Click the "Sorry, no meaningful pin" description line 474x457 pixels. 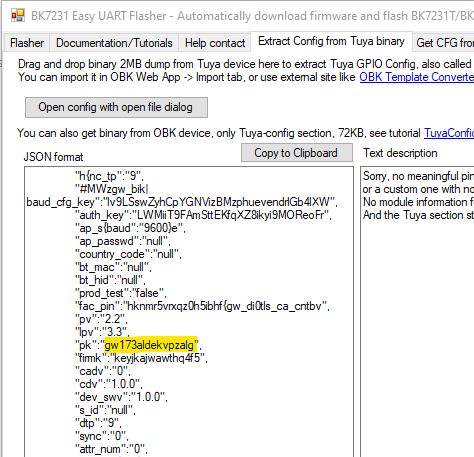tap(418, 176)
